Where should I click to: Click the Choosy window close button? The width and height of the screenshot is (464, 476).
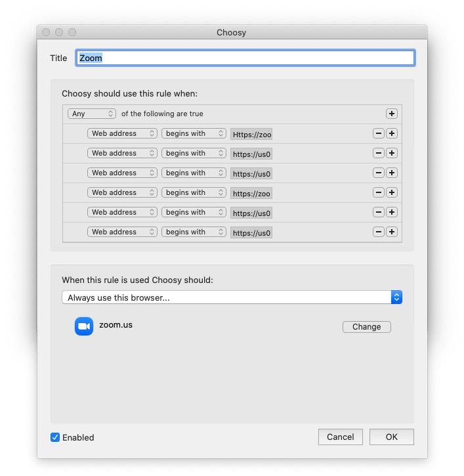(x=46, y=32)
